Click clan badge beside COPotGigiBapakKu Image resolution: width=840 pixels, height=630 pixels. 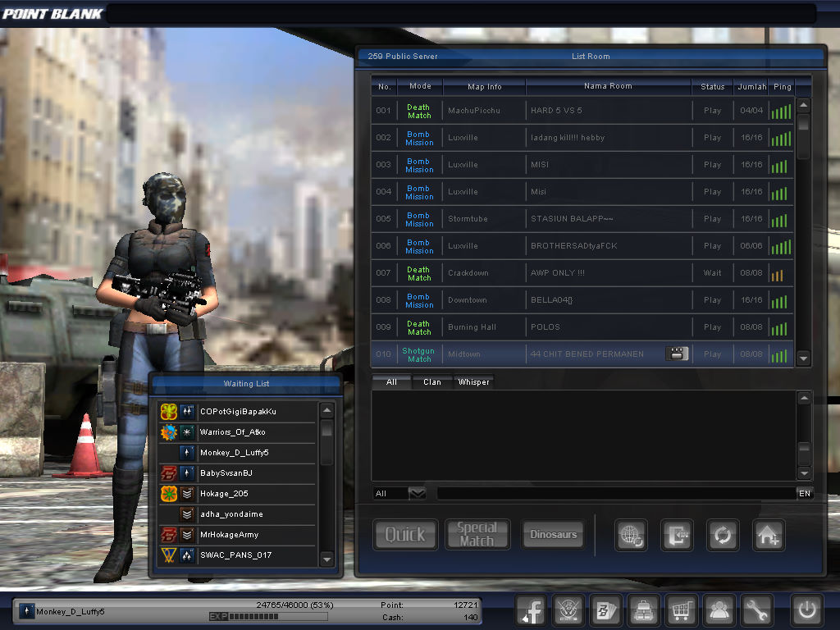click(x=168, y=412)
